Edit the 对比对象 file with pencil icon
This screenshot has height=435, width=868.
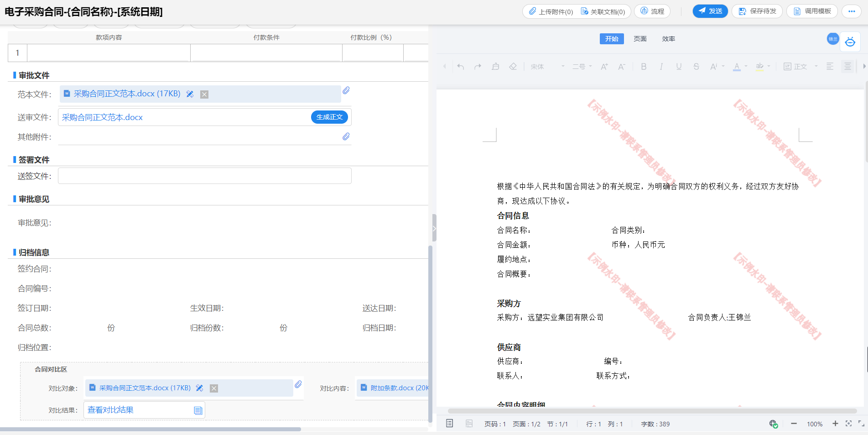tap(199, 388)
